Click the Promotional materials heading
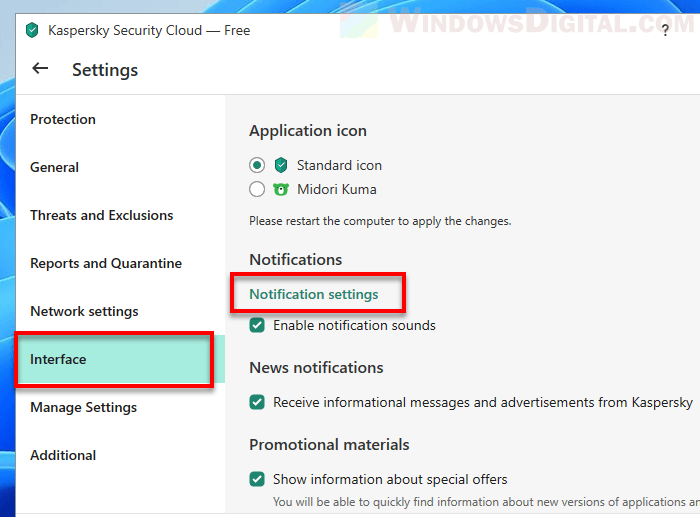 point(329,445)
